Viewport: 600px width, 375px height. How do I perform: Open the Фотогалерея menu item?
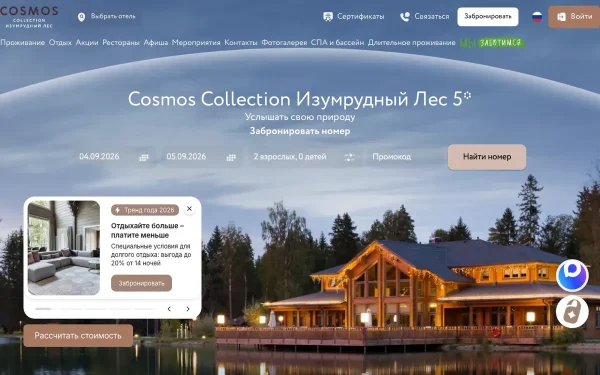click(x=284, y=42)
